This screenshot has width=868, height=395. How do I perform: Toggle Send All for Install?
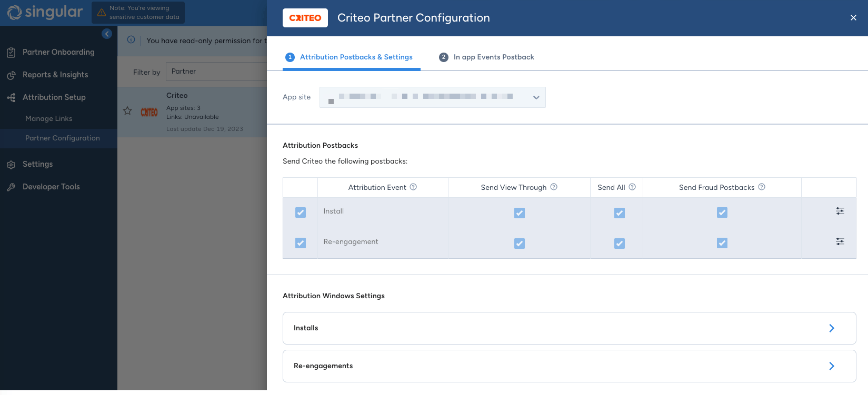click(620, 213)
